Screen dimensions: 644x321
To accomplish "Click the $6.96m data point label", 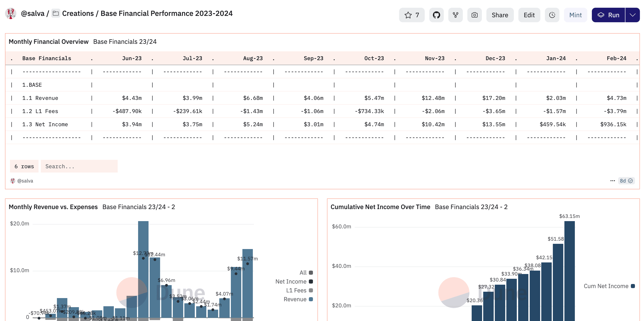I will (166, 280).
